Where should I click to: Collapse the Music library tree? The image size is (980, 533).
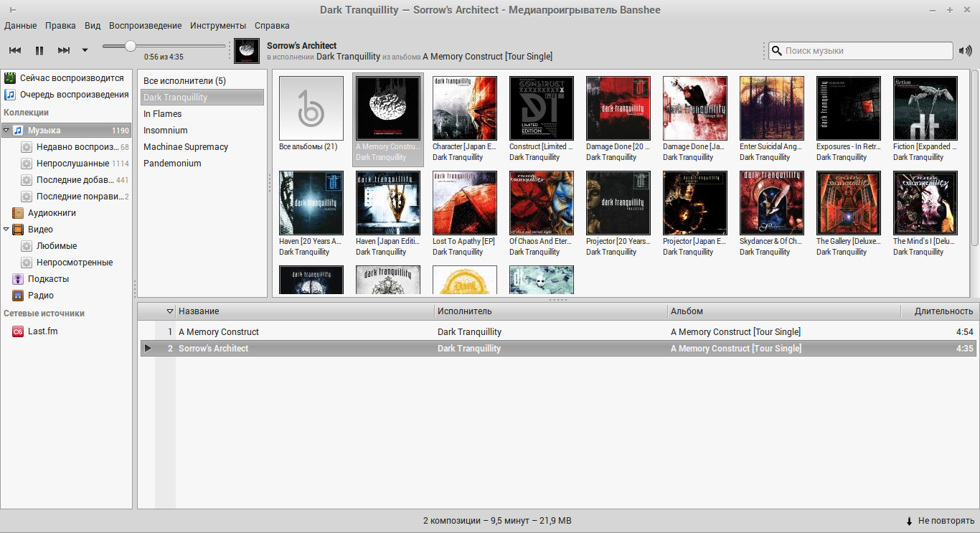(x=6, y=131)
